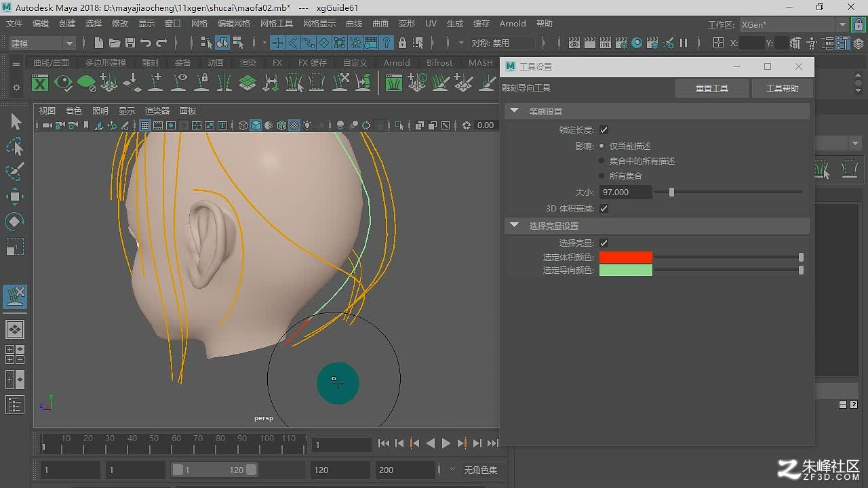Open the 文件 menu
Image resolution: width=868 pixels, height=488 pixels.
[x=14, y=24]
